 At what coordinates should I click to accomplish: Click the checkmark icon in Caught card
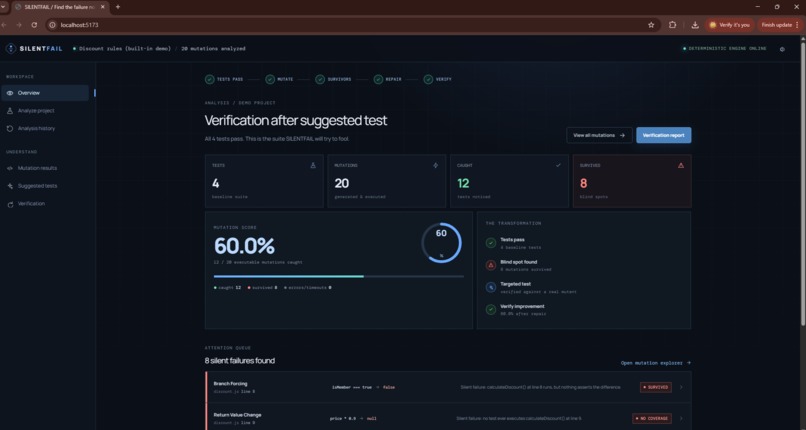pyautogui.click(x=558, y=165)
